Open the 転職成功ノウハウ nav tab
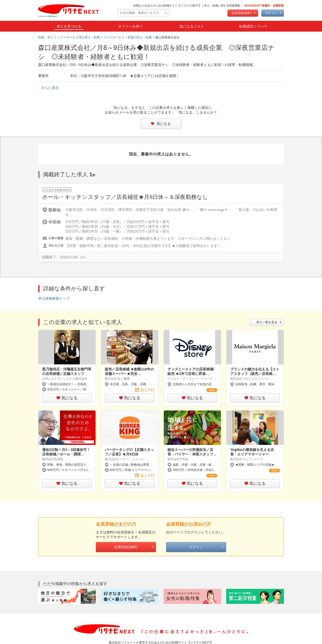 pyautogui.click(x=253, y=26)
